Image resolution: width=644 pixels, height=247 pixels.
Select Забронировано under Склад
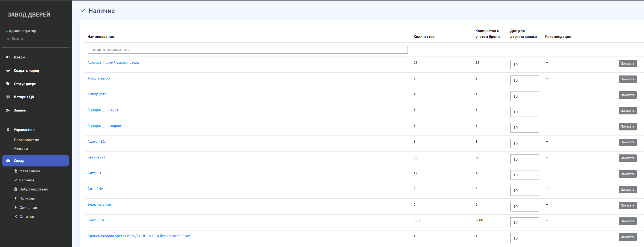click(x=34, y=189)
